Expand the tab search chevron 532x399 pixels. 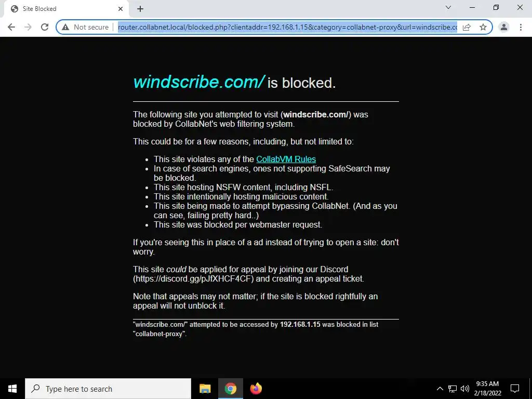tap(448, 7)
